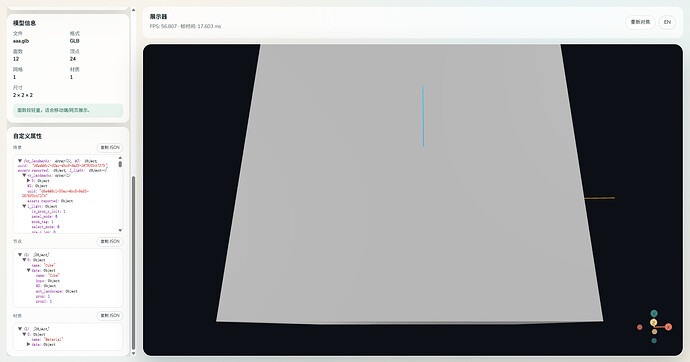Click the refocus button beside EN

640,22
